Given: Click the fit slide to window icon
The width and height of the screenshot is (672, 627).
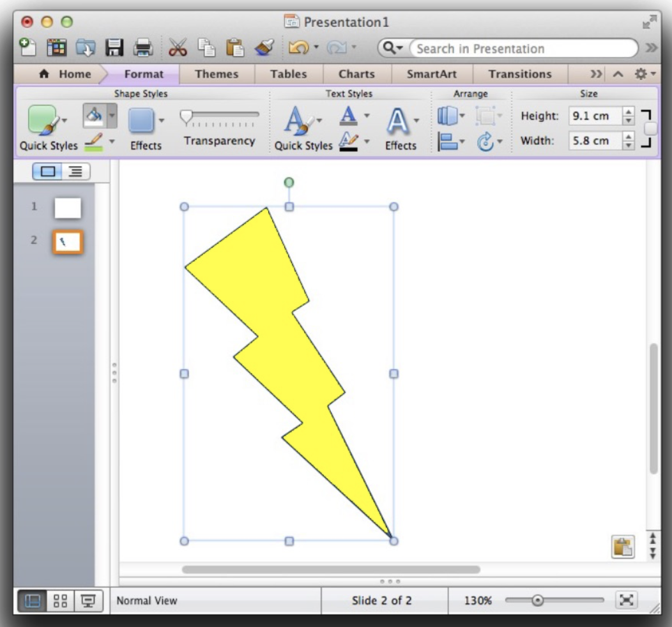Looking at the screenshot, I should [627, 600].
